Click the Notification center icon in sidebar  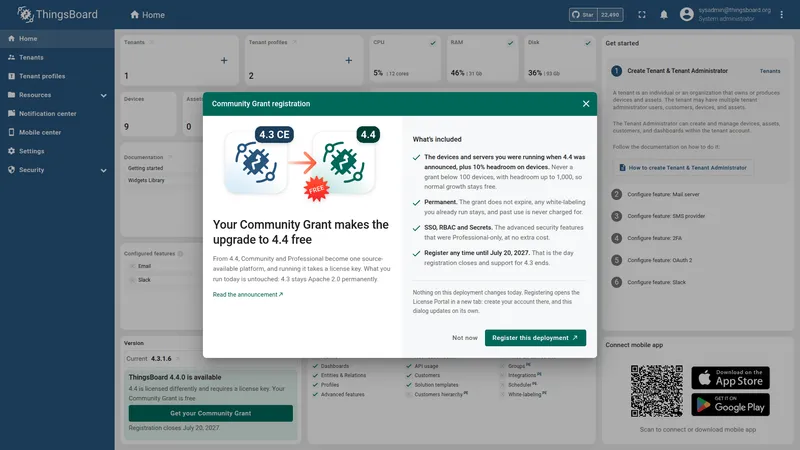click(11, 113)
